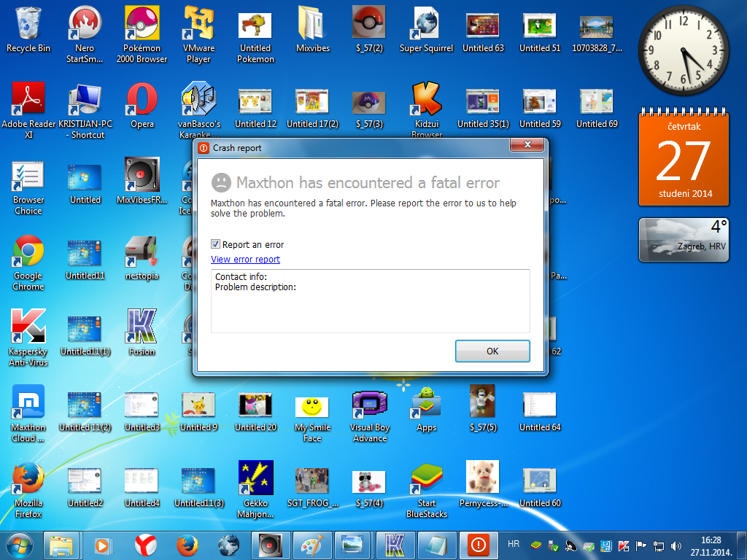Launch Windows Media Player from taskbar
This screenshot has height=560, width=747.
pyautogui.click(x=103, y=545)
